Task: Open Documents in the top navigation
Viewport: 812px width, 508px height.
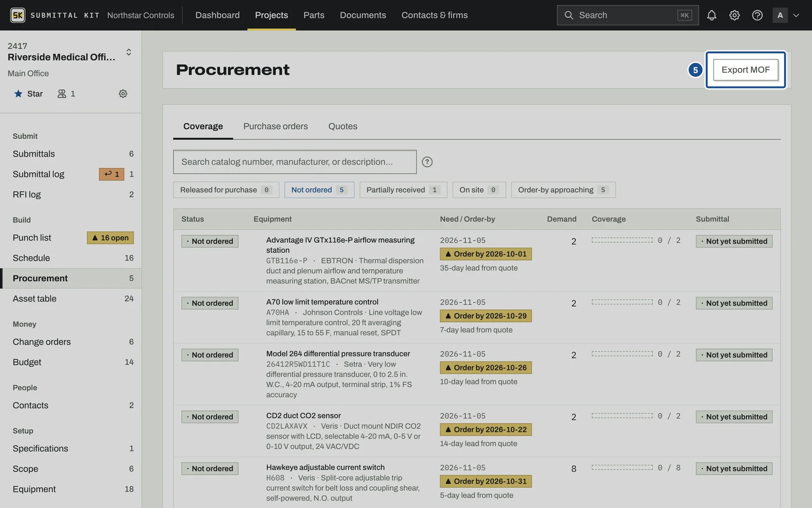Action: click(363, 15)
